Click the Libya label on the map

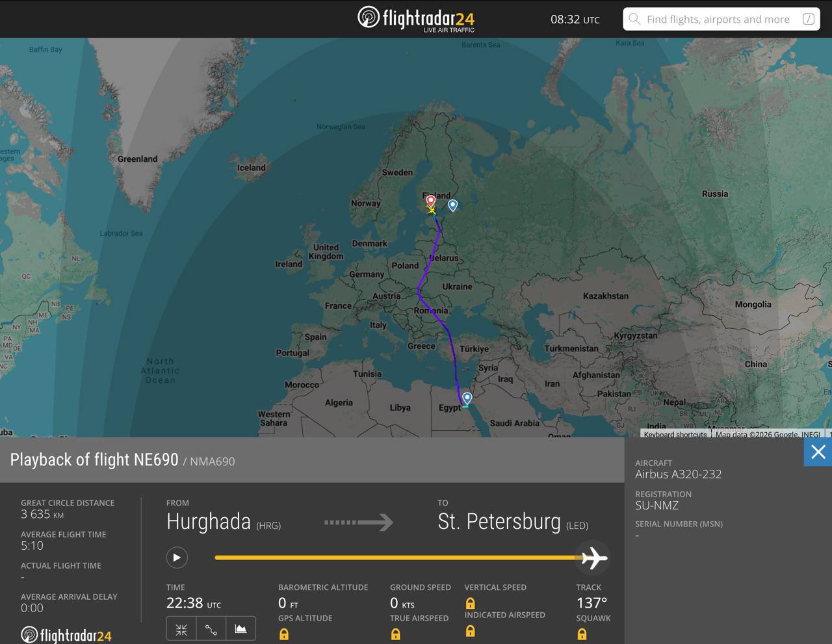tap(400, 408)
